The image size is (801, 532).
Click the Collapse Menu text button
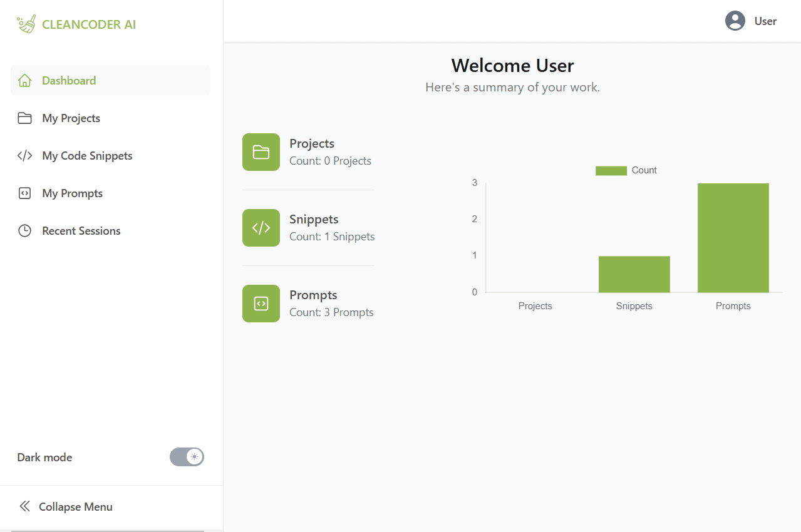(75, 507)
